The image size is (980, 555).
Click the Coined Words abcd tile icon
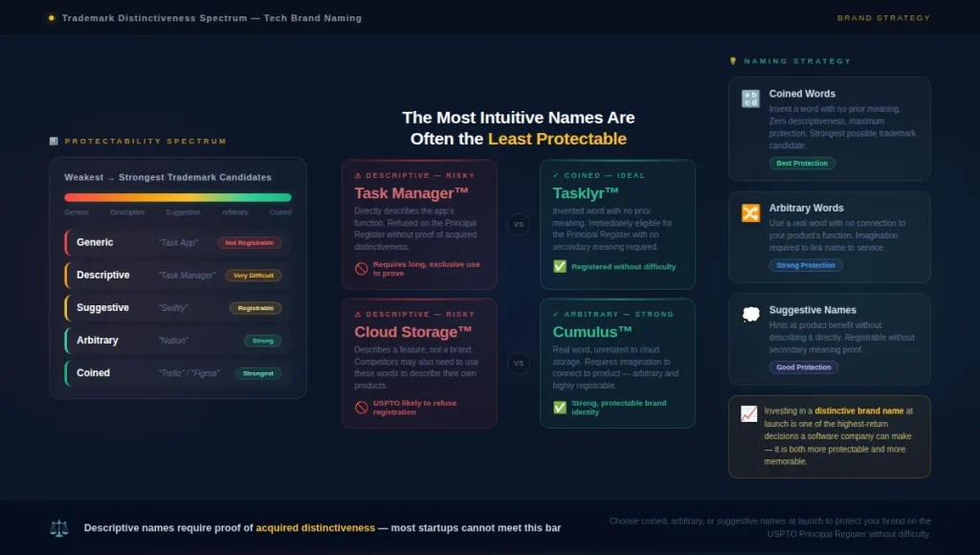(x=750, y=99)
